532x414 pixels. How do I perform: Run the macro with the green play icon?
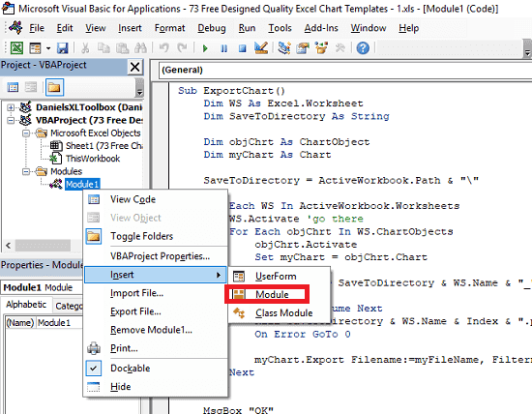click(x=205, y=48)
